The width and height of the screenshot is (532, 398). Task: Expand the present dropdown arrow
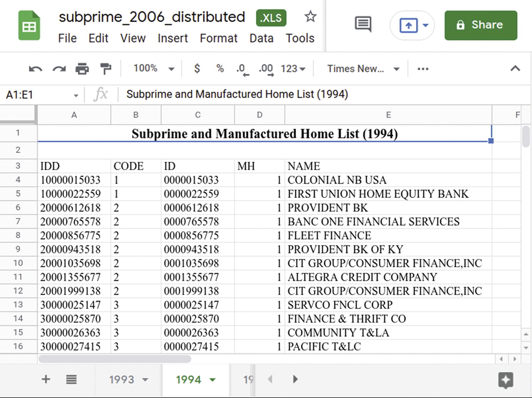[425, 25]
